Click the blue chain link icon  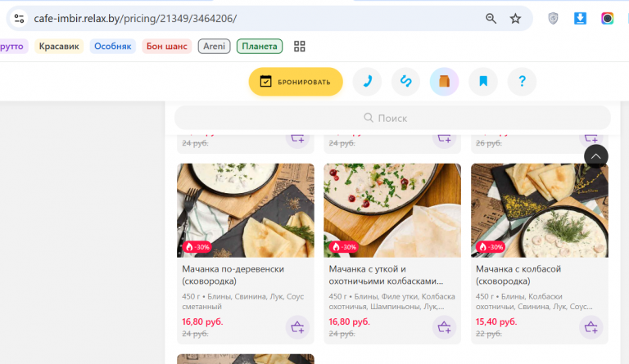pyautogui.click(x=406, y=82)
